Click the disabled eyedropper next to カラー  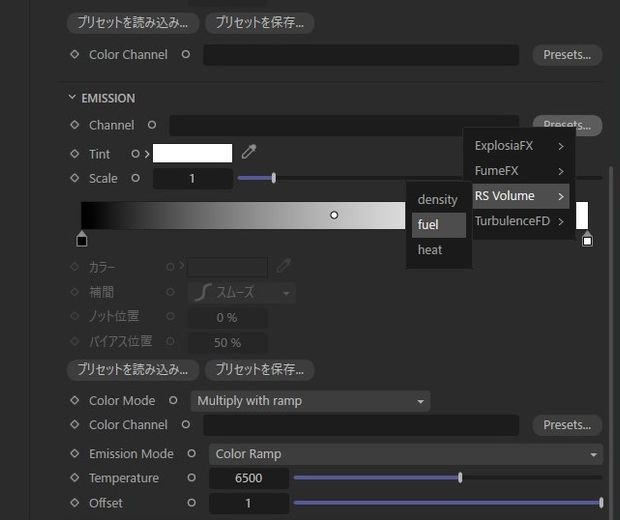click(x=284, y=266)
